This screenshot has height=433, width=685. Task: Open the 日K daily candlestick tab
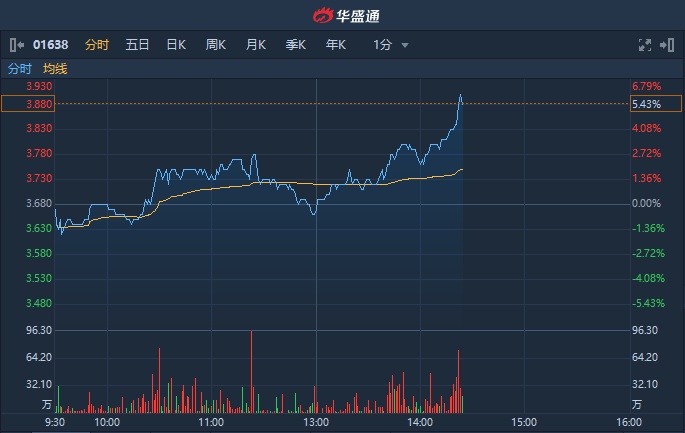pos(176,45)
